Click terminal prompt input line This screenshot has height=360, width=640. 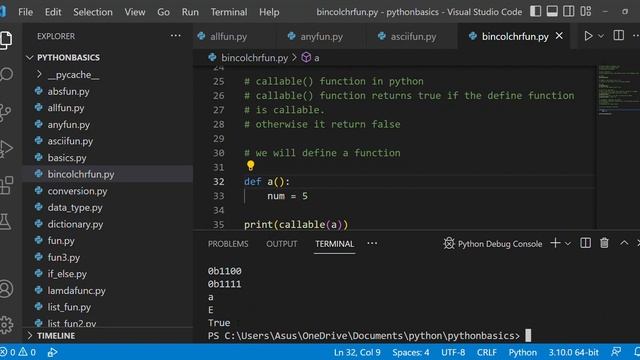(x=369, y=336)
